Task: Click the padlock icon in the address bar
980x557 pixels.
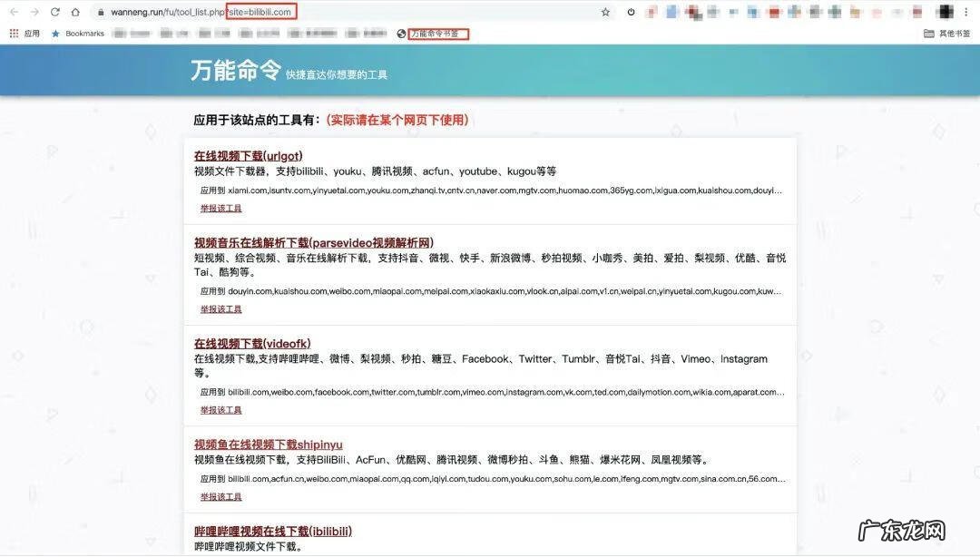Action: click(x=102, y=14)
